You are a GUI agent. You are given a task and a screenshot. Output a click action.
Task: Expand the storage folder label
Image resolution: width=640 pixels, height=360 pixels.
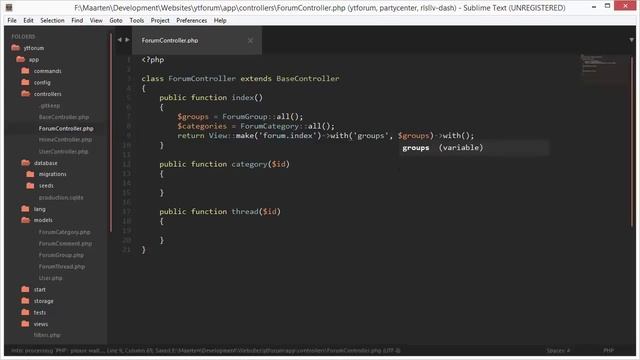pos(43,301)
